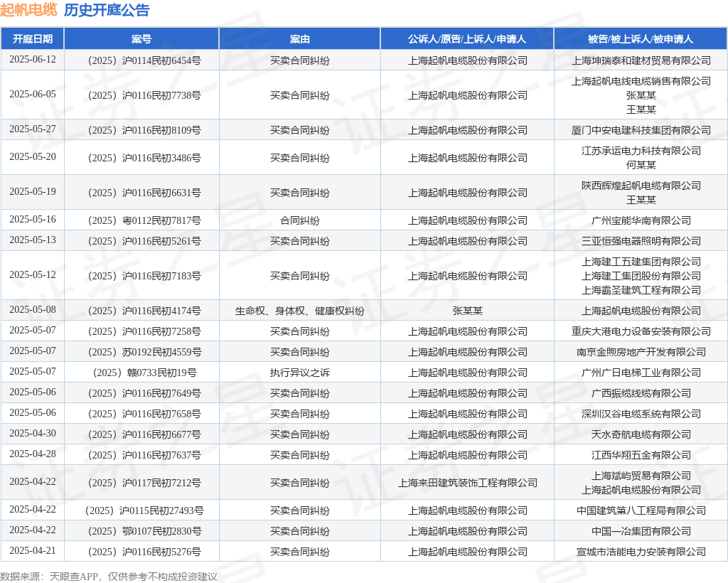
Task: Click the 历史开庭公告 heading
Action: click(x=107, y=10)
